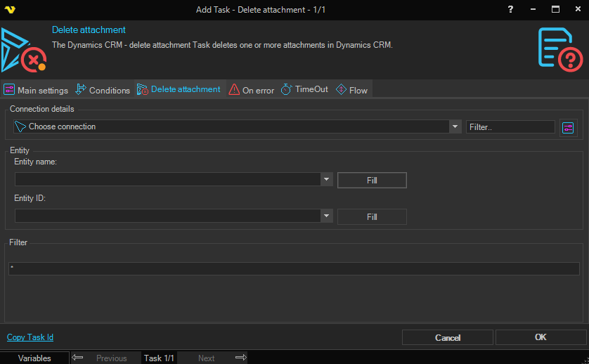Click the Copy Task Id link
This screenshot has height=364, width=589.
coord(30,337)
